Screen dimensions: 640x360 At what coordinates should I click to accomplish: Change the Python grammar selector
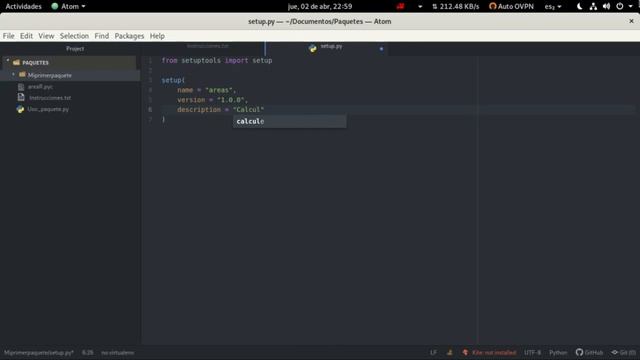point(558,353)
